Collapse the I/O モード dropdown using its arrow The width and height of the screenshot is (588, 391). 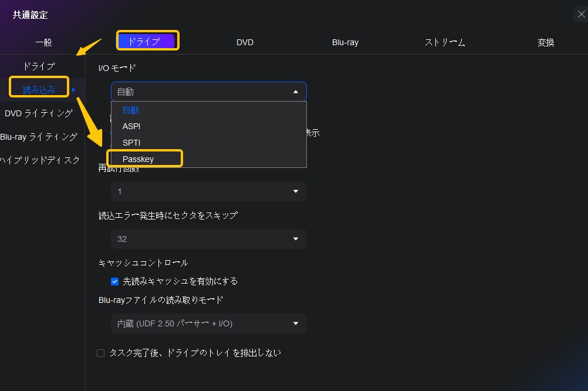coord(295,92)
